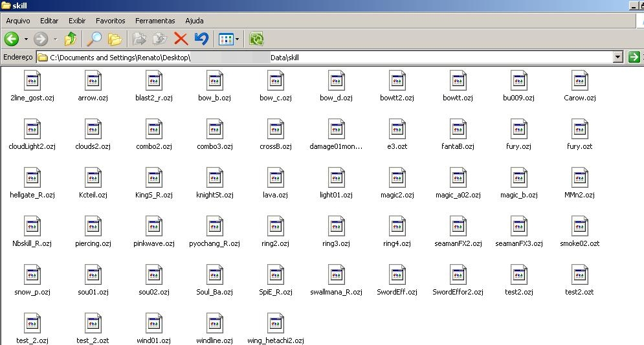644x345 pixels.
Task: Click the green sync icon in toolbar
Action: pyautogui.click(x=256, y=39)
